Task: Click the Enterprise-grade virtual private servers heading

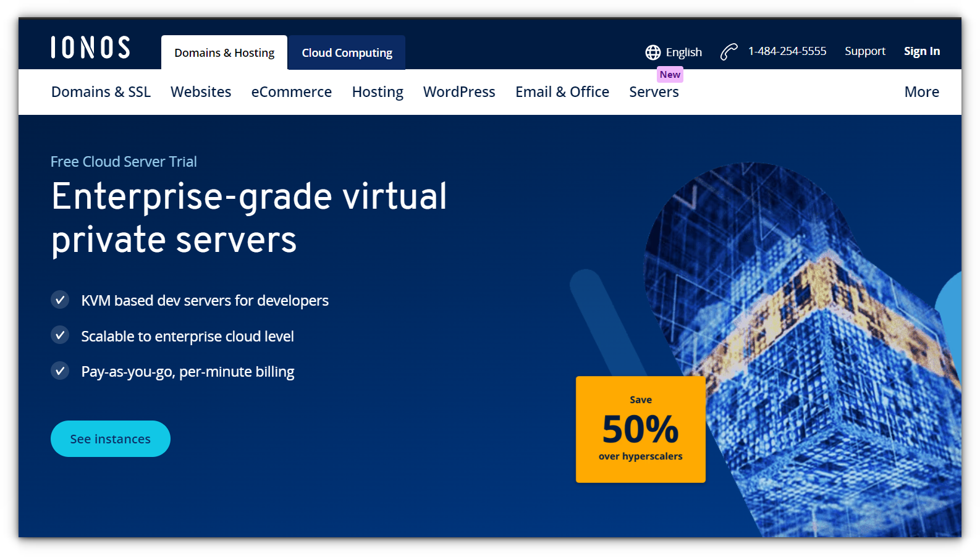Action: click(x=249, y=218)
